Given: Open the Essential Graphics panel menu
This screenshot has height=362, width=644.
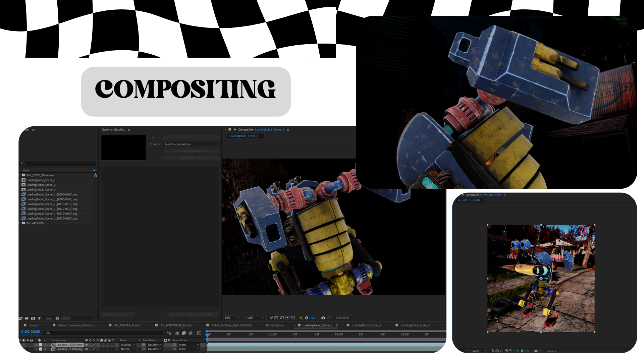Looking at the screenshot, I should click(129, 130).
